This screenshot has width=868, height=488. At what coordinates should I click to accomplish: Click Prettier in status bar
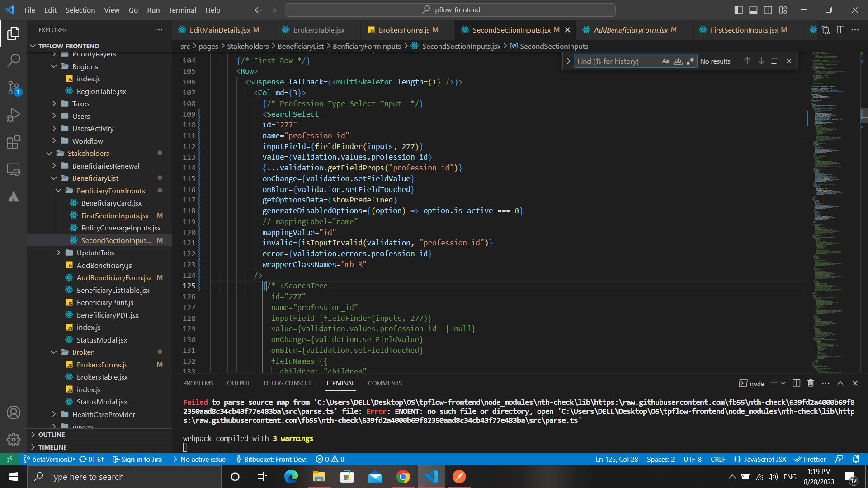pos(810,459)
